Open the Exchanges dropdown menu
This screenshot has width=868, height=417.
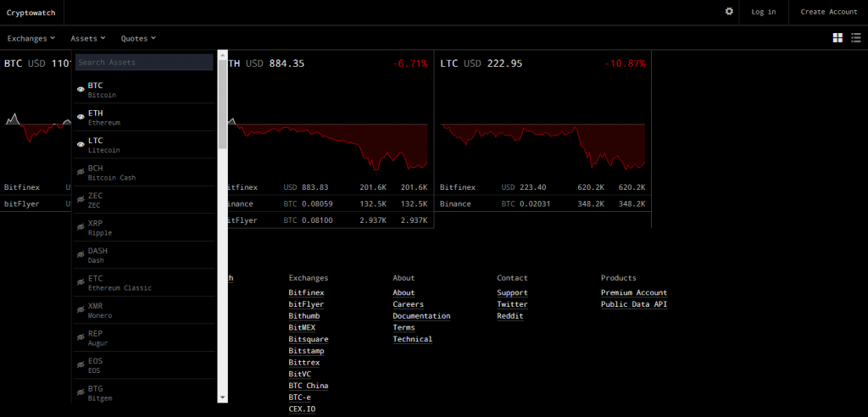(x=31, y=38)
